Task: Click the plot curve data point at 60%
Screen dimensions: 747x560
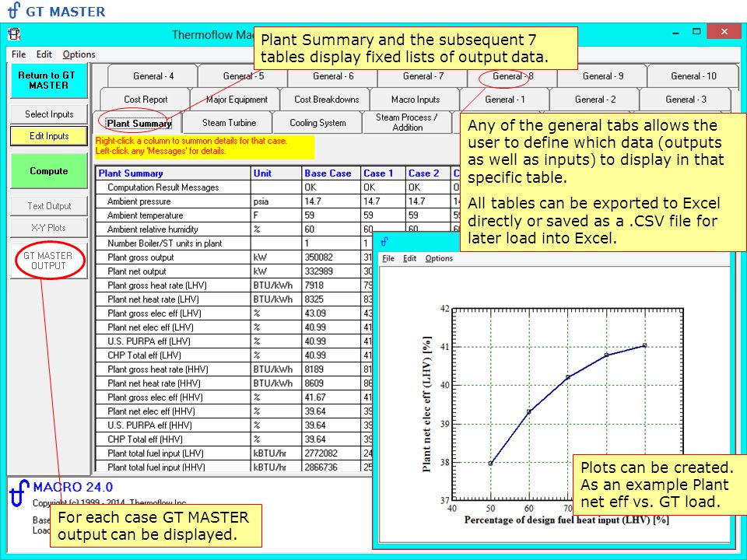Action: (529, 412)
